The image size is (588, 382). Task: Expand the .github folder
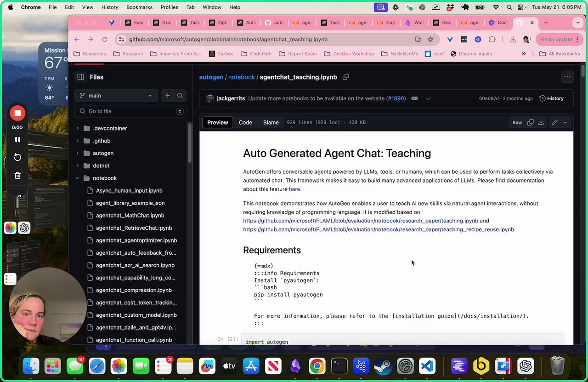pyautogui.click(x=77, y=141)
